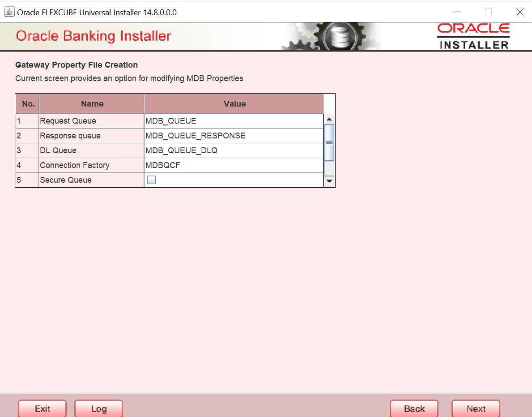Select the Request Queue name cell

[x=91, y=121]
